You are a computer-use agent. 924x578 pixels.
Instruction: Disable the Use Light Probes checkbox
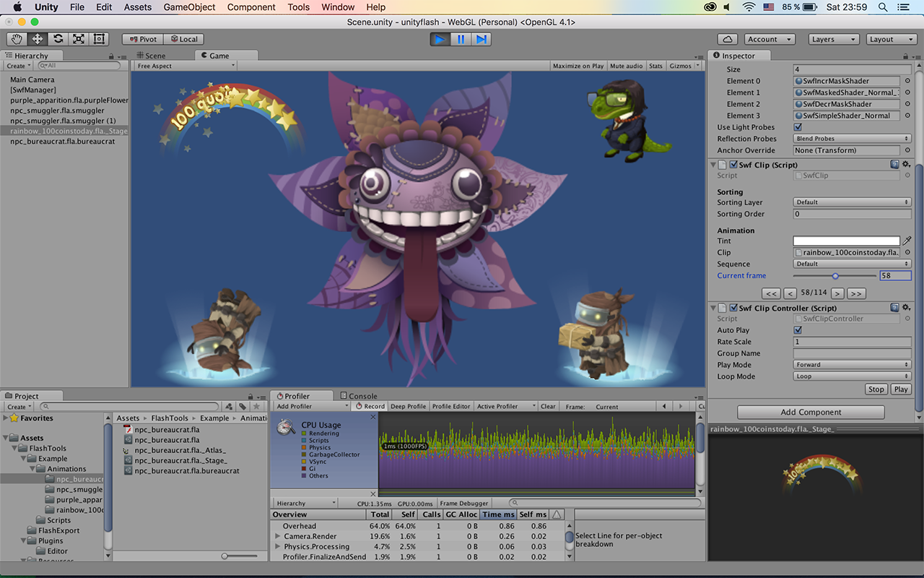pyautogui.click(x=798, y=127)
